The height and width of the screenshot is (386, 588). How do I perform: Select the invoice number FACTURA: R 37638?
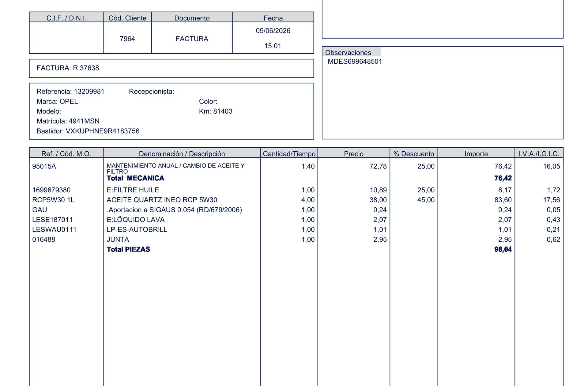[x=68, y=68]
